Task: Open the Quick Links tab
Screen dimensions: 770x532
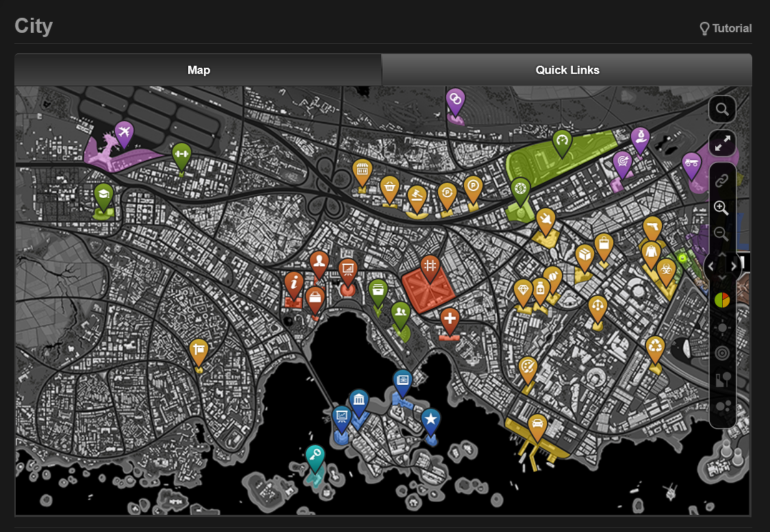Action: pyautogui.click(x=567, y=70)
